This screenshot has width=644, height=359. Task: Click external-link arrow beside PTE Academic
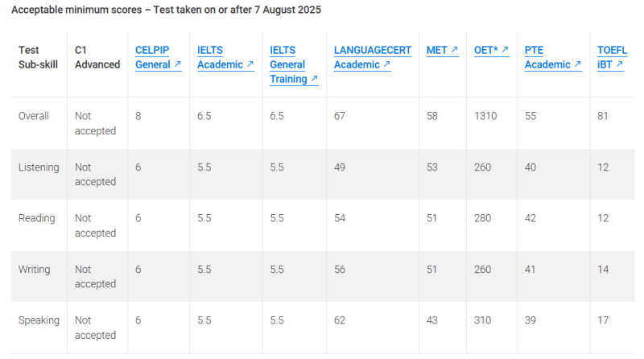pos(577,64)
